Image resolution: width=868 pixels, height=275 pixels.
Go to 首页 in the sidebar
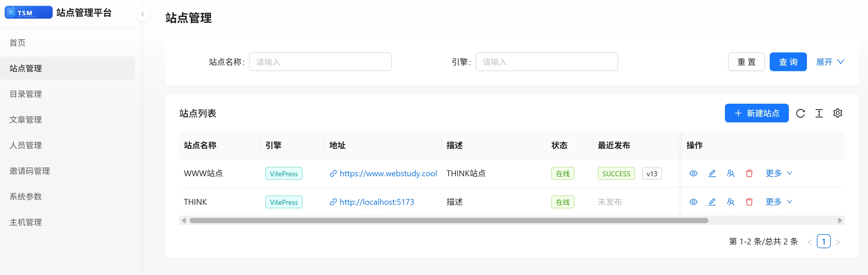point(67,43)
